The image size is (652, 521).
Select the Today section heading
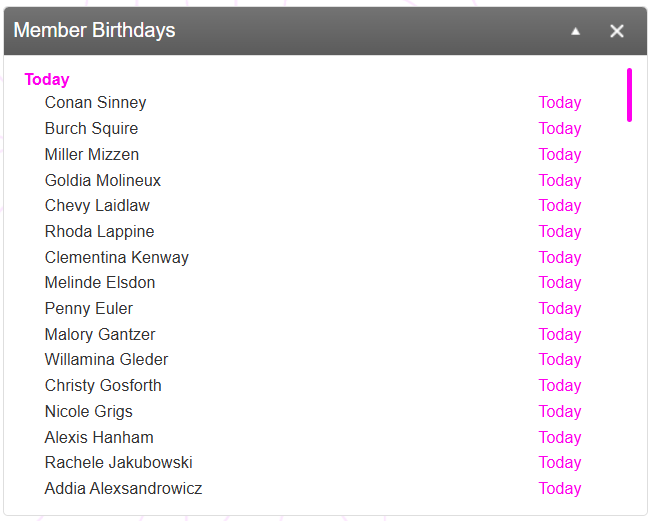click(x=47, y=79)
